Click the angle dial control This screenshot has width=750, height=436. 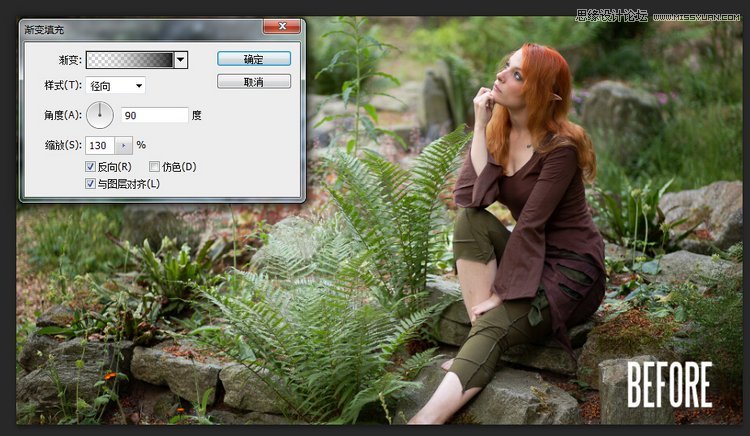tap(100, 115)
